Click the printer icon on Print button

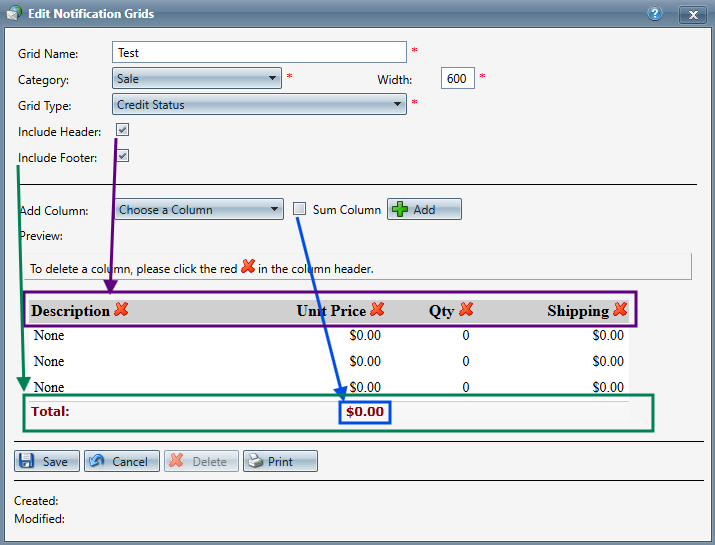tap(256, 461)
